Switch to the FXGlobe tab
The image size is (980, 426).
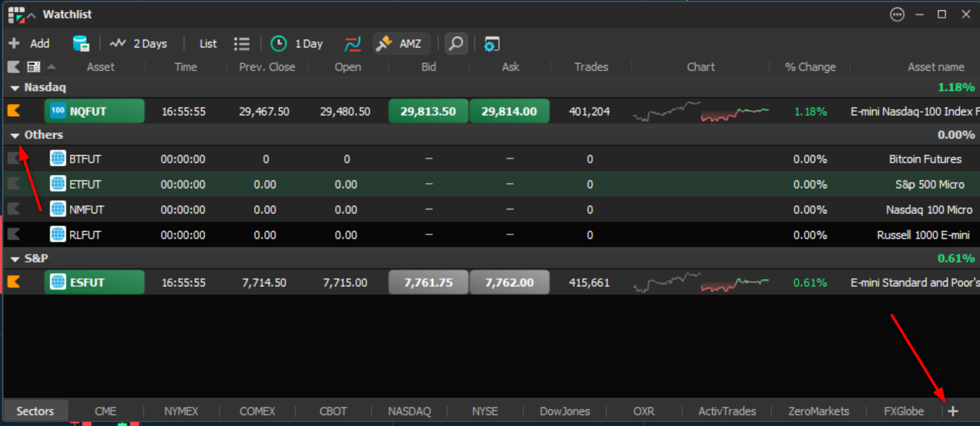(x=904, y=410)
